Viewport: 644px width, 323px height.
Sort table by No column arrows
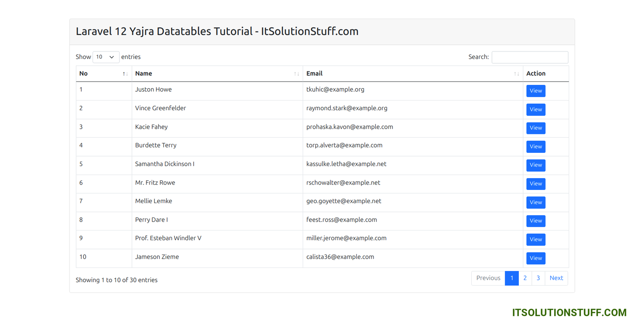click(x=125, y=74)
